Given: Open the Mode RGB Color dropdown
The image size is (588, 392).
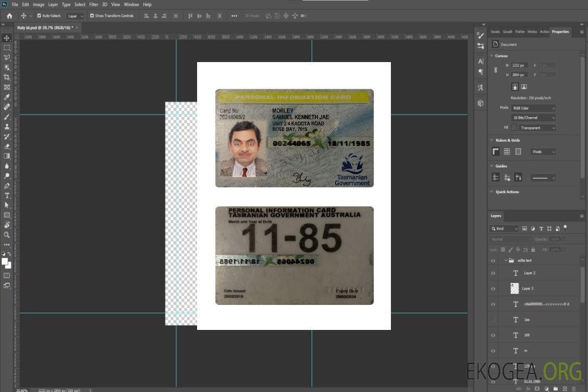Looking at the screenshot, I should [534, 108].
